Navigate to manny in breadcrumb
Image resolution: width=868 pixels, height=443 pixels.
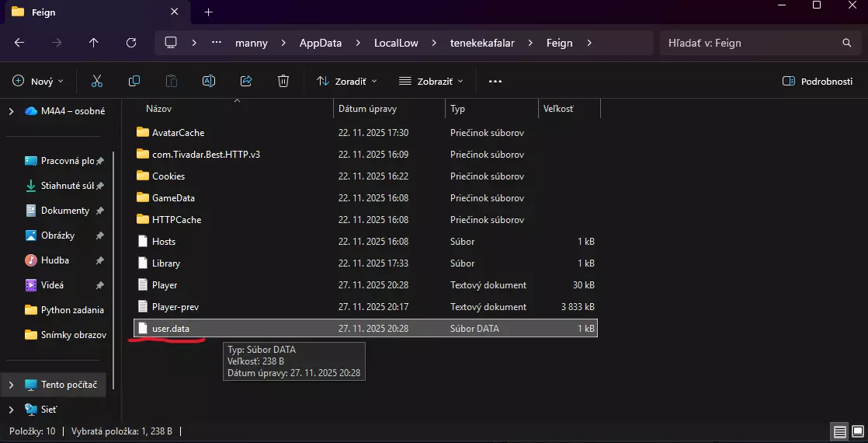(x=252, y=43)
